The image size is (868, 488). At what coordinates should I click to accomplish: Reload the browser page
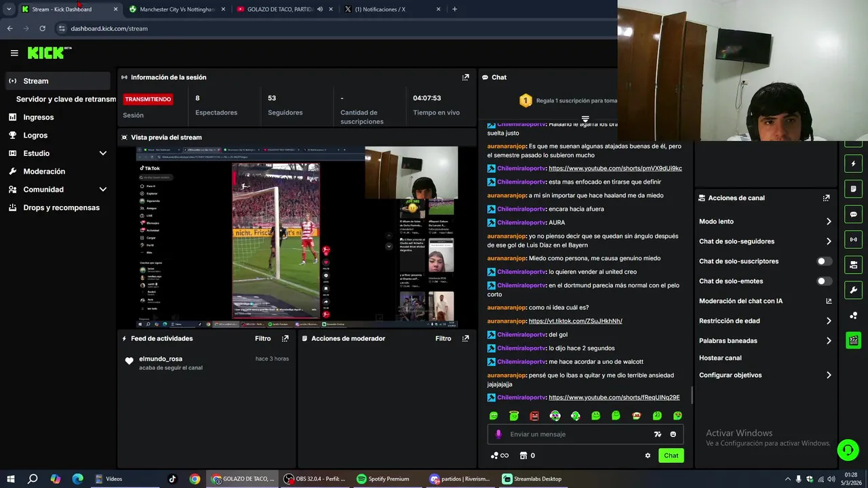coord(42,28)
